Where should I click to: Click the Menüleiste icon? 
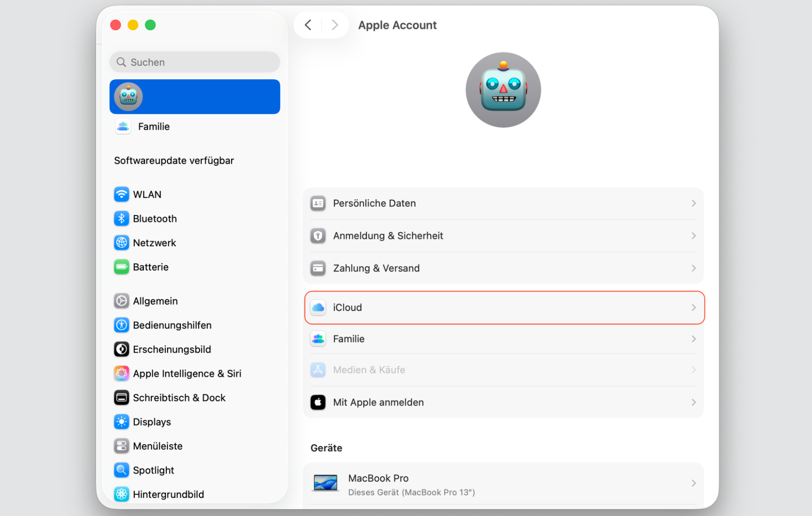click(121, 446)
